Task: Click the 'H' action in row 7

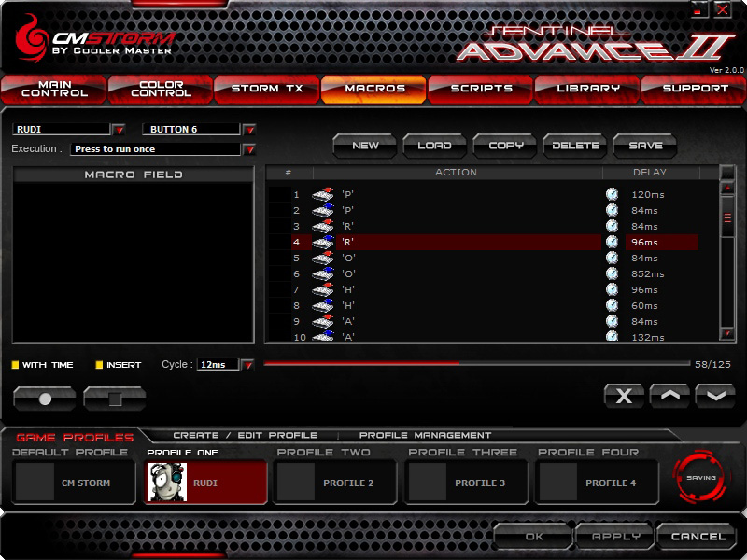Action: (348, 289)
